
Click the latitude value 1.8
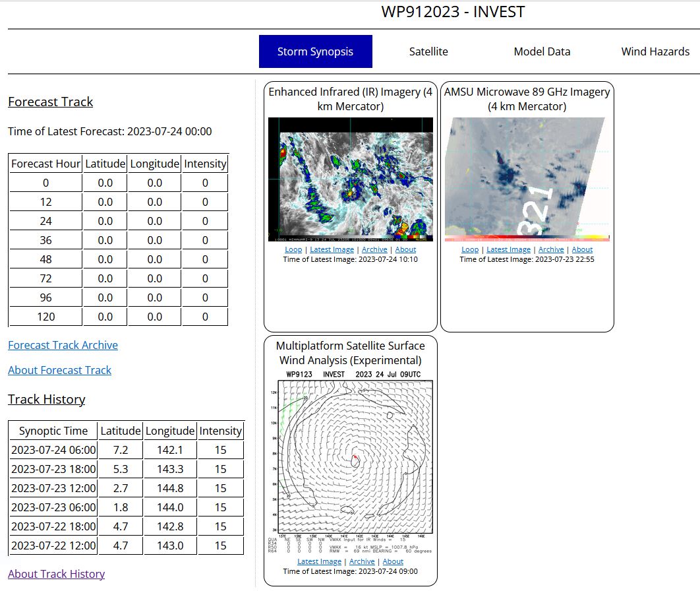pyautogui.click(x=121, y=507)
